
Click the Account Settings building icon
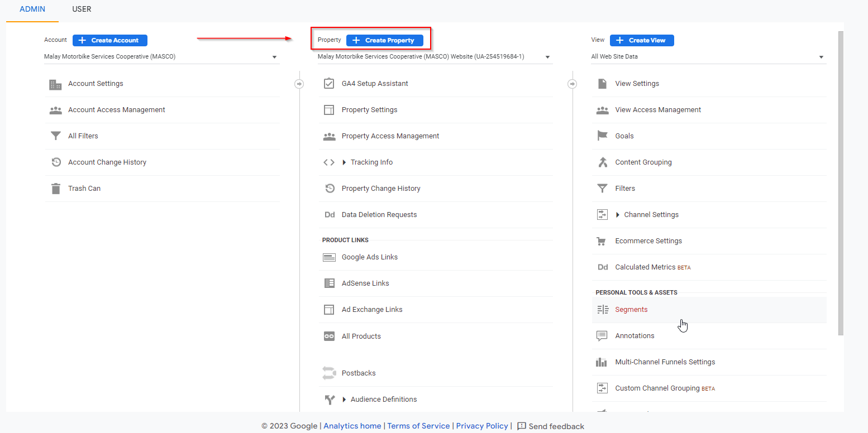pyautogui.click(x=55, y=84)
